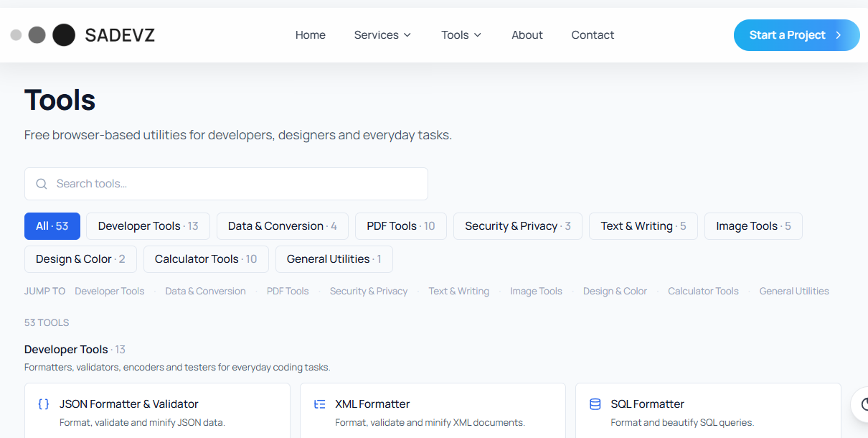Click the arrow in Start a Project button

[838, 35]
